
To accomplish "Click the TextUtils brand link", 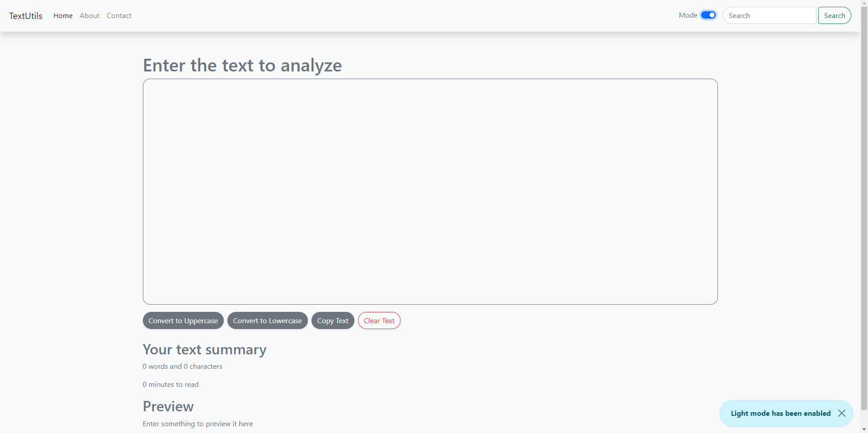I will tap(25, 15).
